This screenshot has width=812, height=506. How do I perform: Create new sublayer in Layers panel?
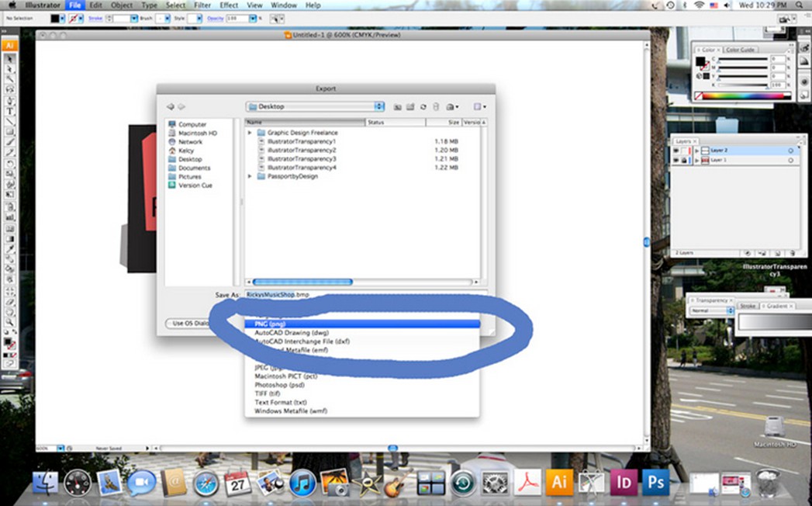tap(762, 253)
